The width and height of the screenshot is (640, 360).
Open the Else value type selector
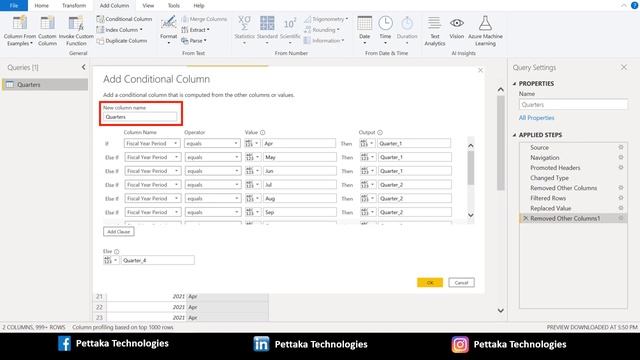click(x=111, y=260)
